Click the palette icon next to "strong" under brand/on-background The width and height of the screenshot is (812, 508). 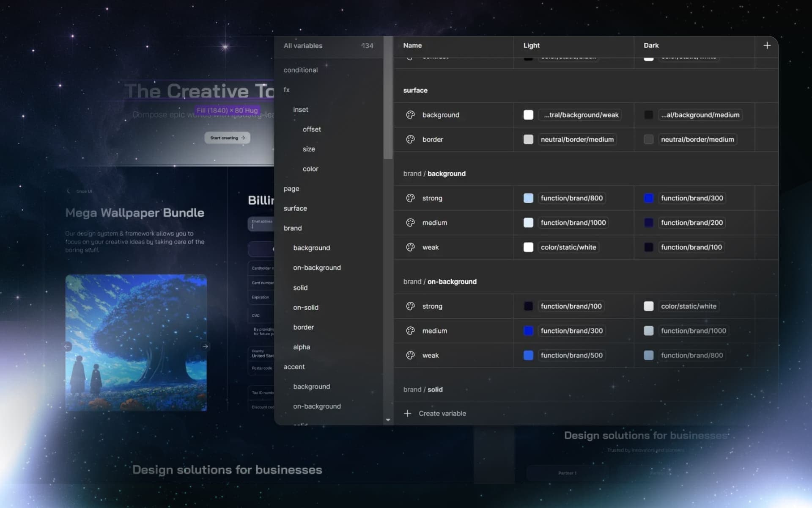410,306
